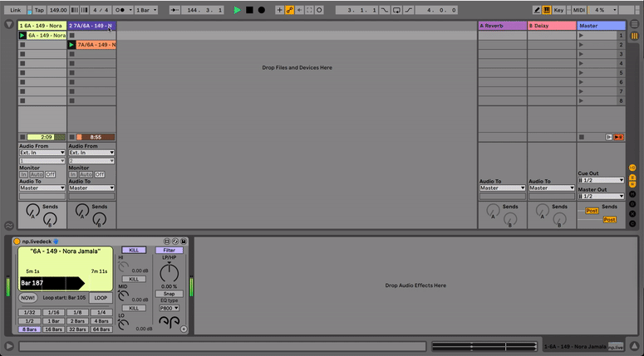Open track 2 Audio To Master dropdown
The width and height of the screenshot is (644, 356).
click(91, 188)
